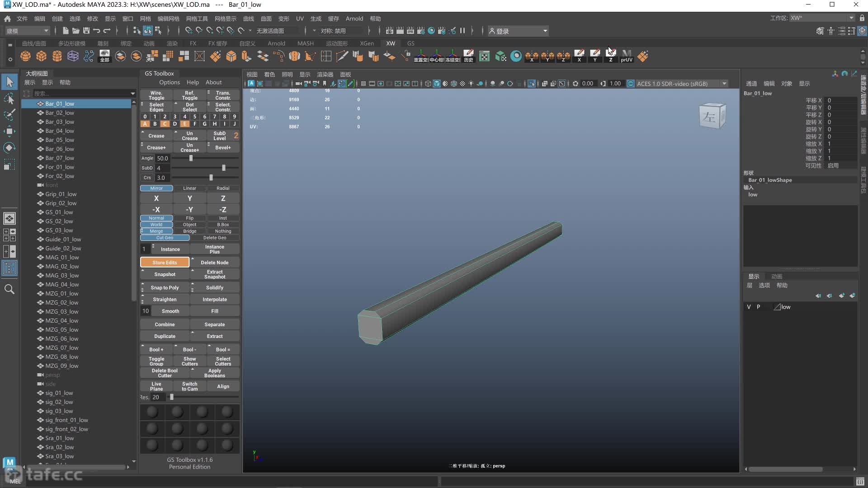This screenshot has width=868, height=488.
Task: Activate the Rotate tool in toolbox
Action: click(x=9, y=148)
